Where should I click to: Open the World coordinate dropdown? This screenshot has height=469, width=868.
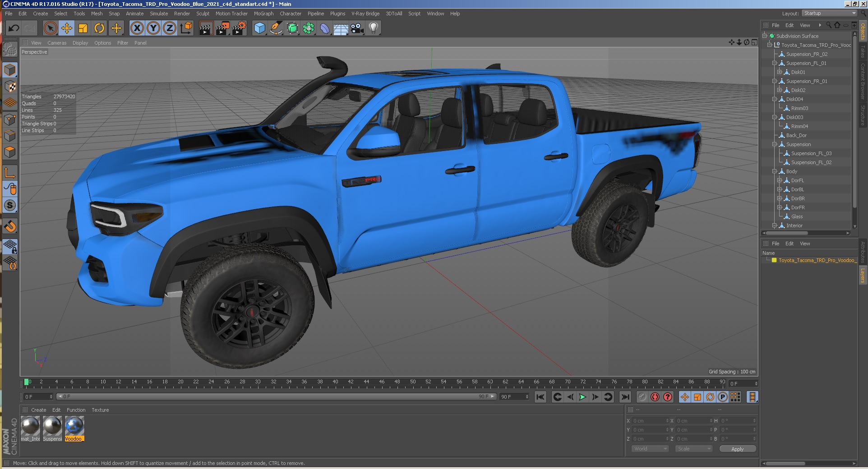[650, 449]
